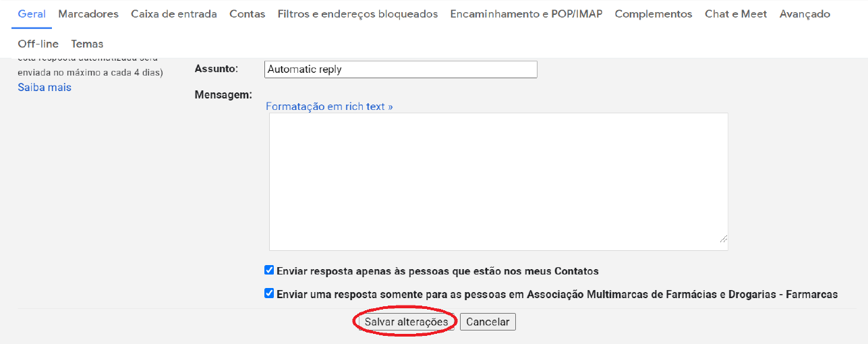
Task: Uncheck reply only to my Contatos checkbox
Action: coord(269,270)
